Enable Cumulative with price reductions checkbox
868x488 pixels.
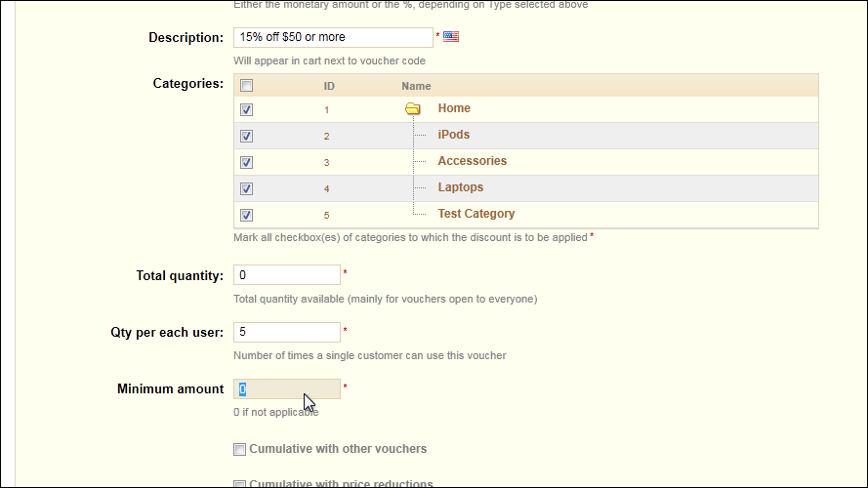click(239, 485)
